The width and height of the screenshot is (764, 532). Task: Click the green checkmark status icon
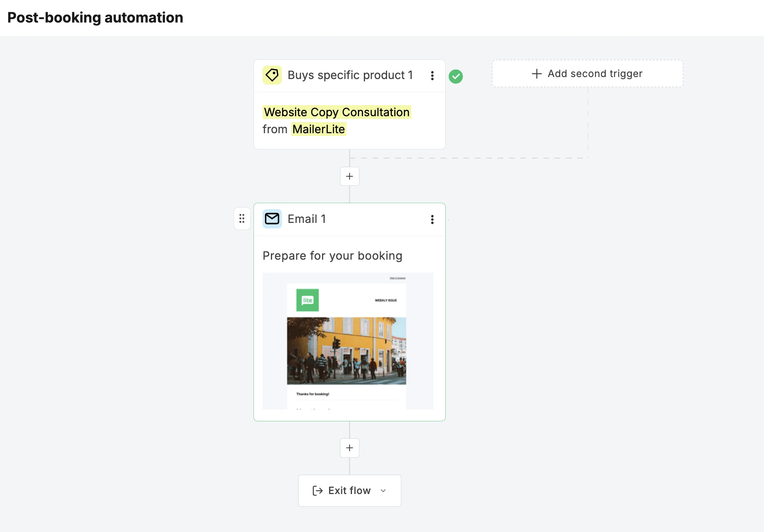pyautogui.click(x=456, y=76)
